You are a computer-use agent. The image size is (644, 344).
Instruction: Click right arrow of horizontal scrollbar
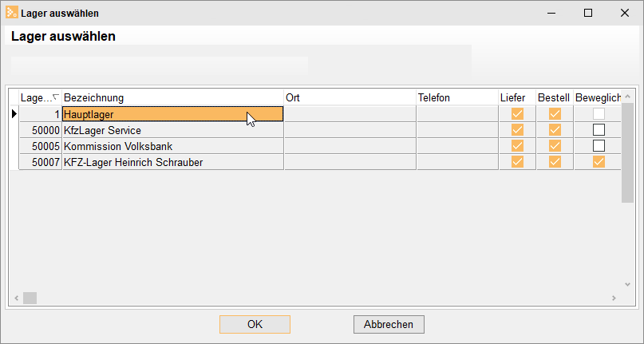click(x=614, y=298)
